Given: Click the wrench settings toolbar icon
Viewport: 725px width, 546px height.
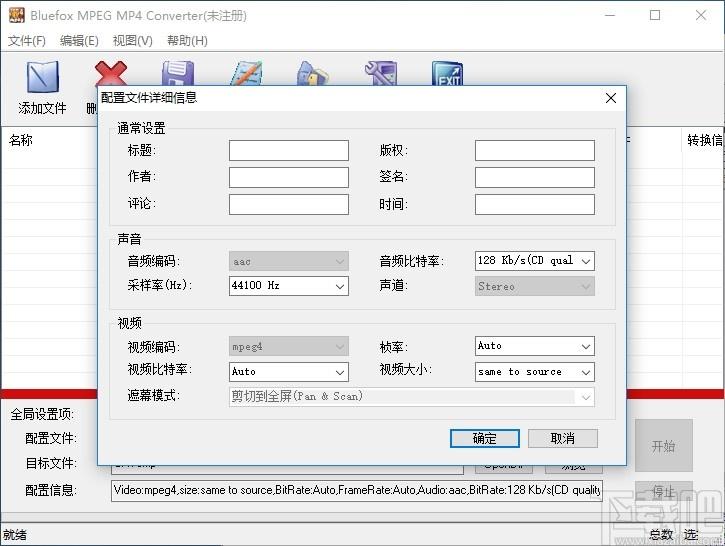Looking at the screenshot, I should [x=381, y=73].
